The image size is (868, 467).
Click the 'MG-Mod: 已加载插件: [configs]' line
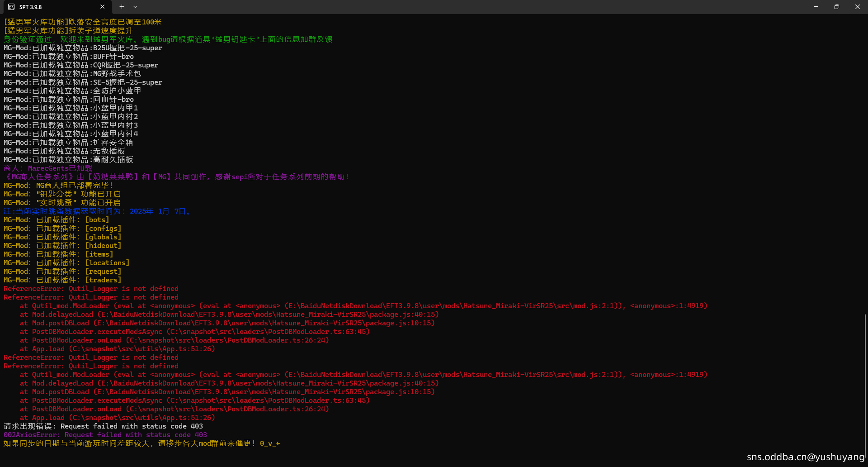[x=62, y=229]
